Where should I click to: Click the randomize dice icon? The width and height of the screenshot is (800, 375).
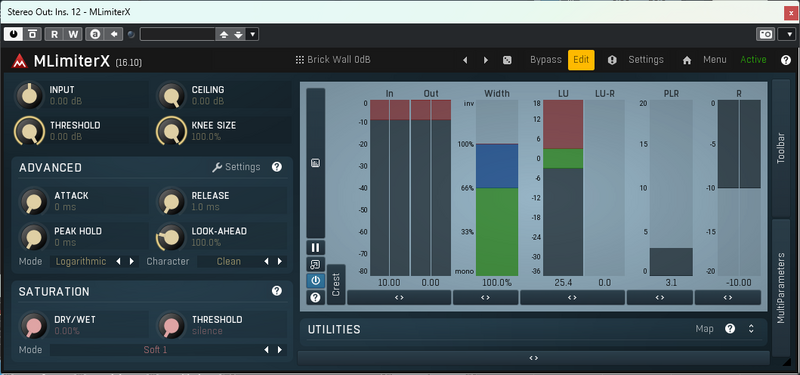point(507,60)
